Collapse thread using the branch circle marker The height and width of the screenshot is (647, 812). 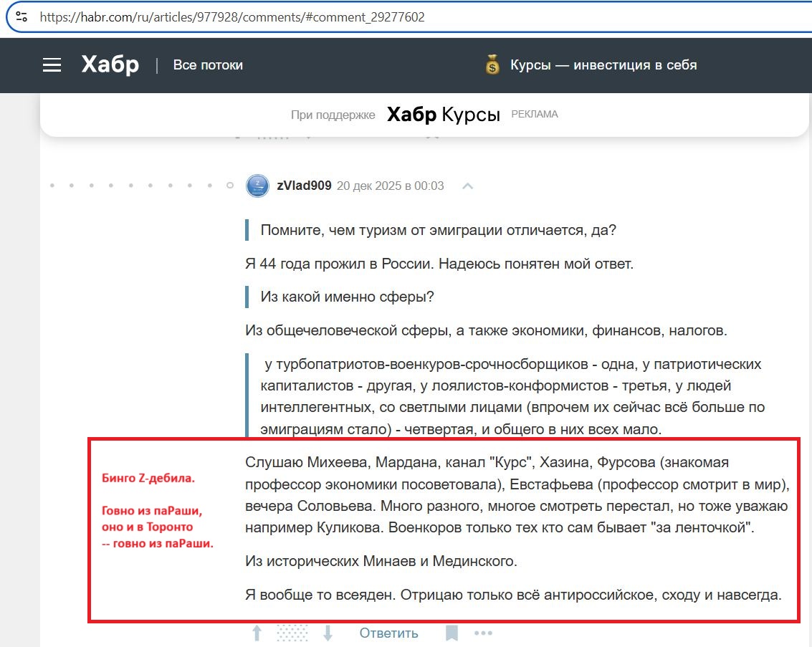(230, 186)
